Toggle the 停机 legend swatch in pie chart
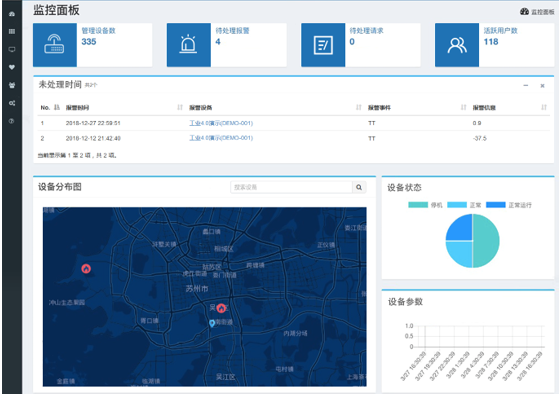This screenshot has width=560, height=394. 418,205
